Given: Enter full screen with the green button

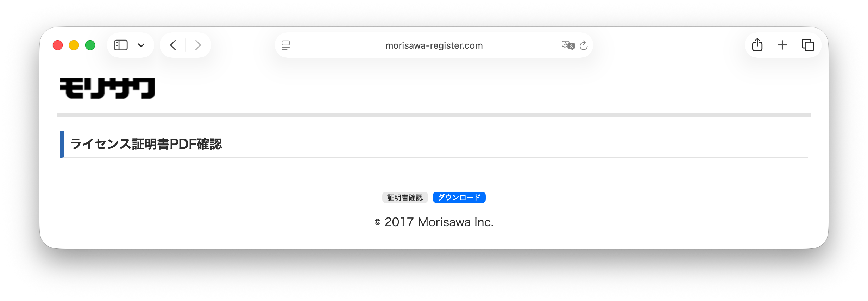Looking at the screenshot, I should click(90, 45).
